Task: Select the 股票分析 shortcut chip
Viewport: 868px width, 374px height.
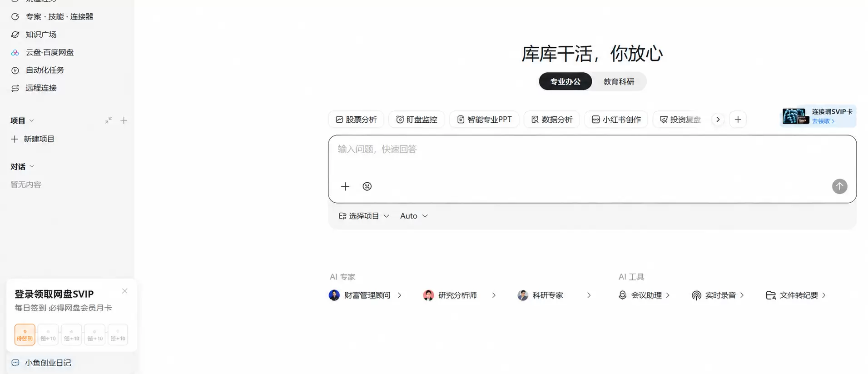Action: click(x=356, y=120)
